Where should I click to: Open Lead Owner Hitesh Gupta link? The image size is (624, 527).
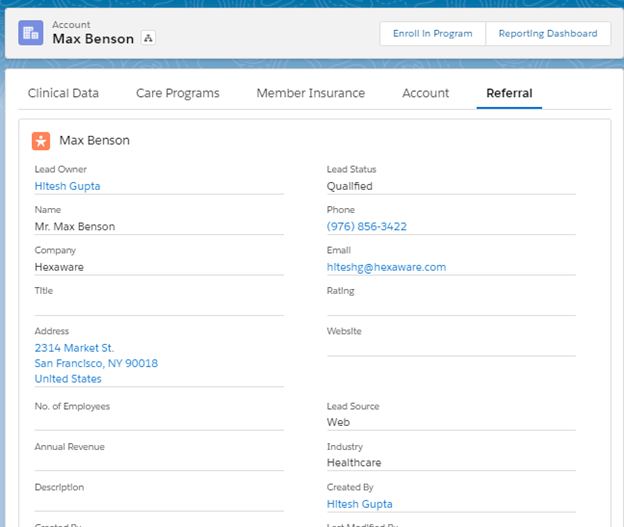(x=67, y=186)
